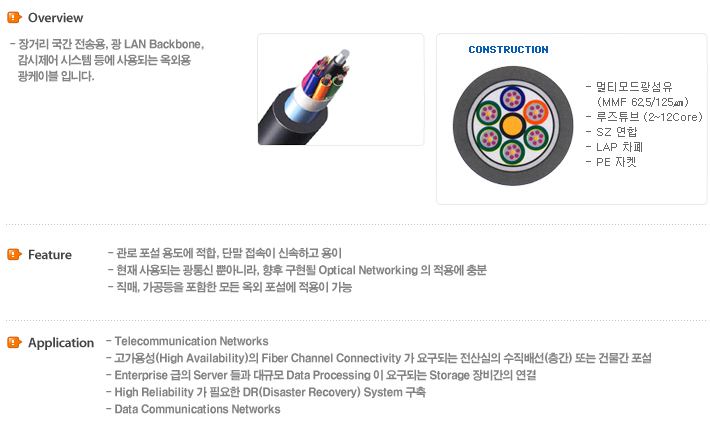Click the LAN Backbone overview text
This screenshot has width=710, height=430.
pyautogui.click(x=164, y=44)
